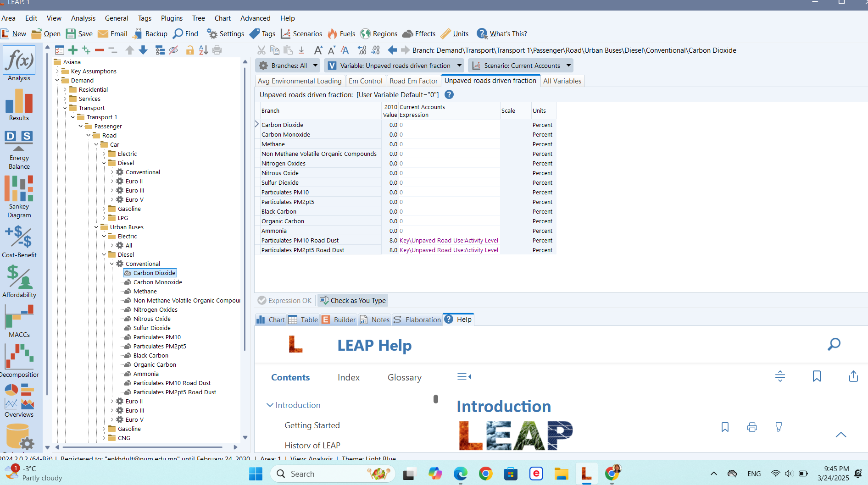Open the Variable selection dropdown
The height and width of the screenshot is (485, 868).
(394, 66)
